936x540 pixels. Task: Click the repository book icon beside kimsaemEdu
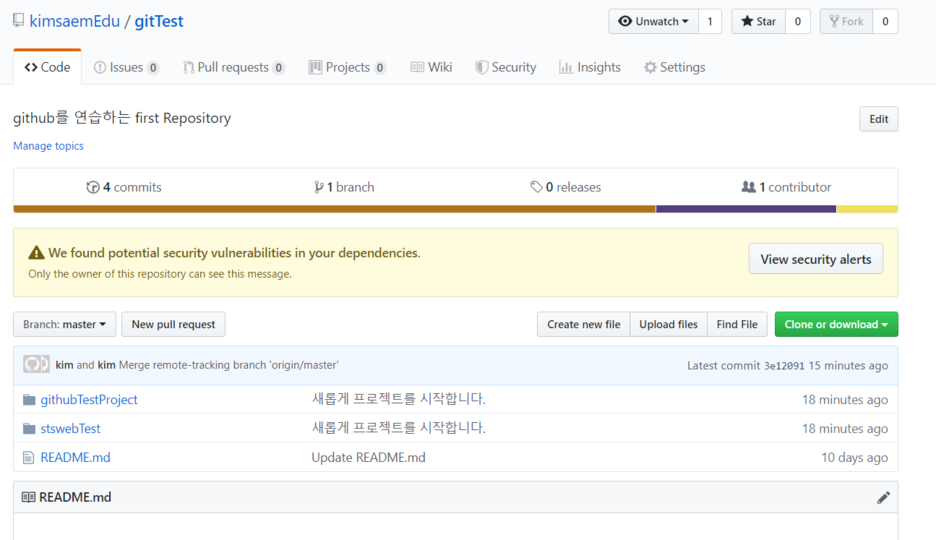click(x=19, y=21)
